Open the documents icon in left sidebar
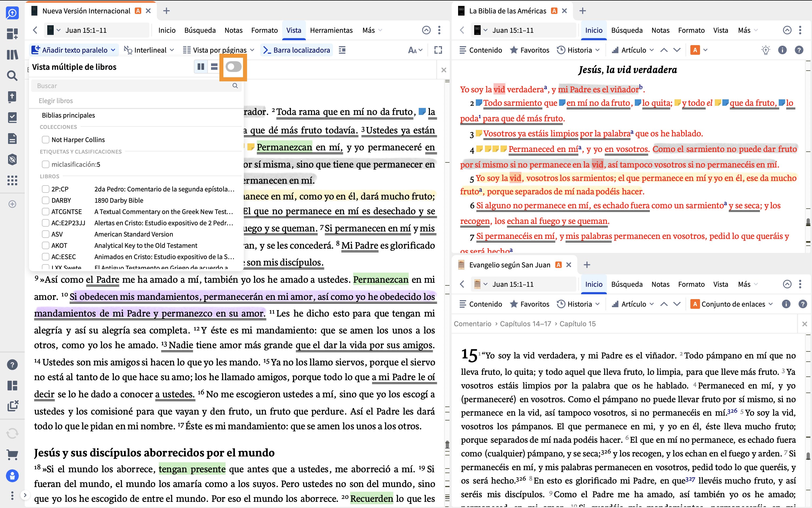The height and width of the screenshot is (508, 812). tap(12, 139)
